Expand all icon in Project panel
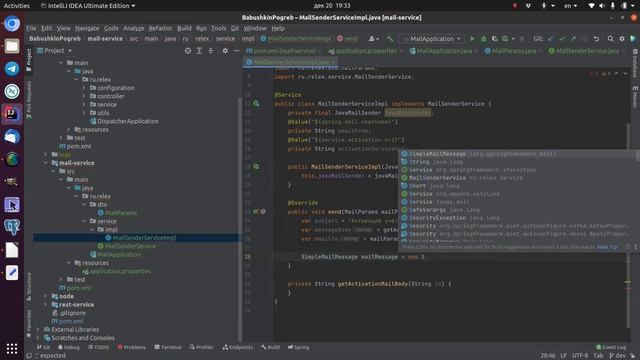The height and width of the screenshot is (360, 640). click(x=199, y=51)
